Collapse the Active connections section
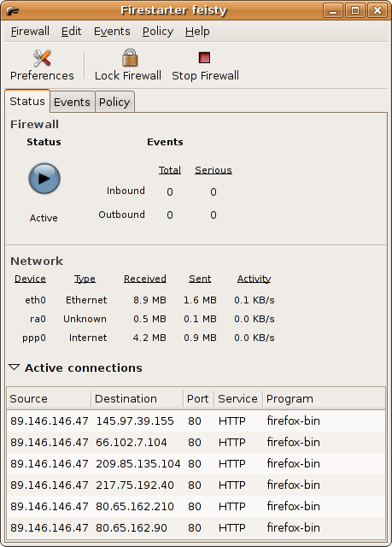The image size is (392, 547). (14, 368)
